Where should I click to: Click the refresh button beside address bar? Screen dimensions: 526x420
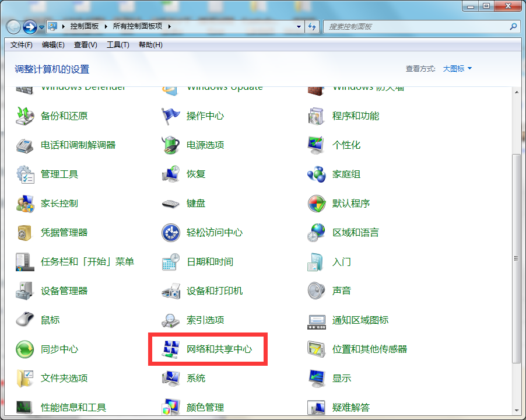click(x=312, y=27)
